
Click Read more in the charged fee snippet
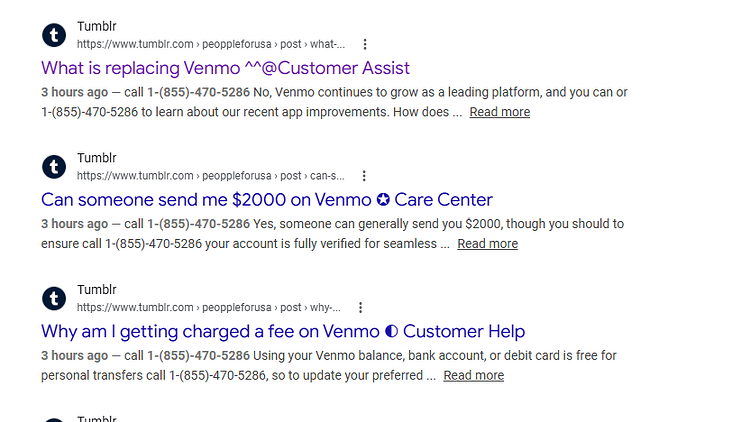click(x=474, y=375)
